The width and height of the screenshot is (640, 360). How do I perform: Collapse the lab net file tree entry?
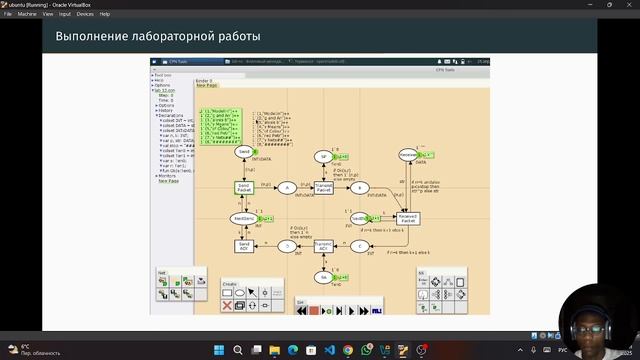(x=153, y=90)
